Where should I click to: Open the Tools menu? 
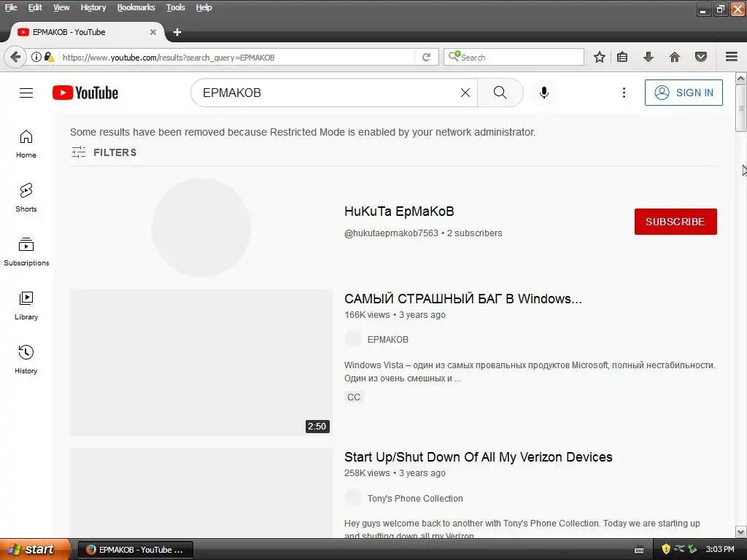click(x=175, y=7)
